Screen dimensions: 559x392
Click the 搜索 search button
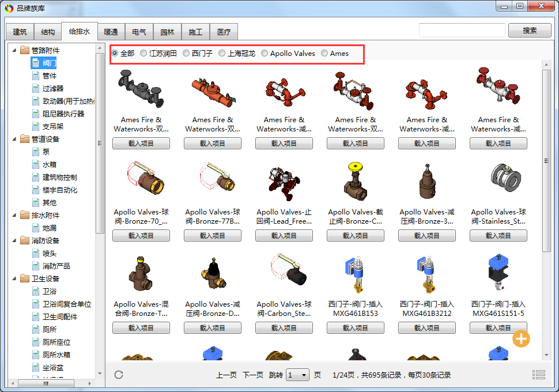coord(530,31)
